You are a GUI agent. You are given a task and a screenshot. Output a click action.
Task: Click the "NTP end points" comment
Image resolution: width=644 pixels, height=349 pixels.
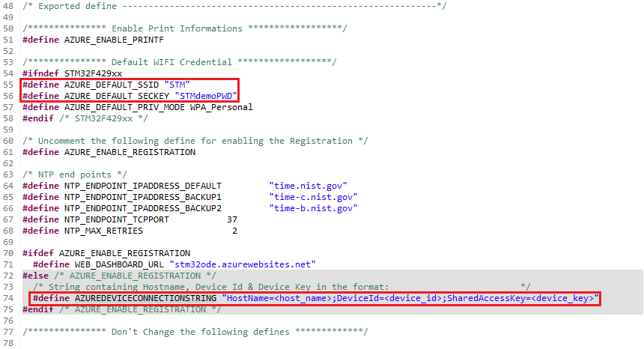pos(75,175)
